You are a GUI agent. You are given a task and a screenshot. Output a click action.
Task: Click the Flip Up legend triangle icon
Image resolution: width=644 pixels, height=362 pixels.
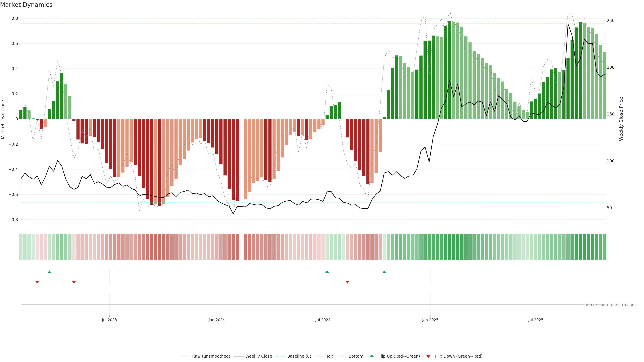click(x=372, y=356)
